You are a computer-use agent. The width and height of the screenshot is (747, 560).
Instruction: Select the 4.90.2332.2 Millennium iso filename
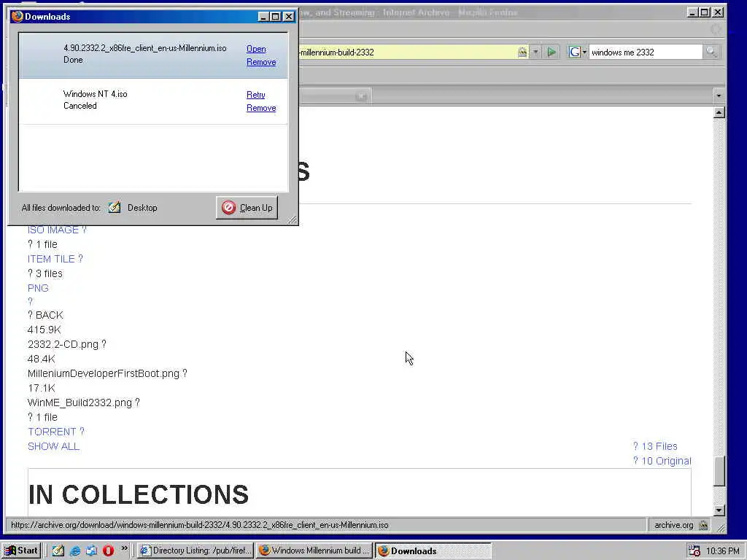[x=145, y=48]
